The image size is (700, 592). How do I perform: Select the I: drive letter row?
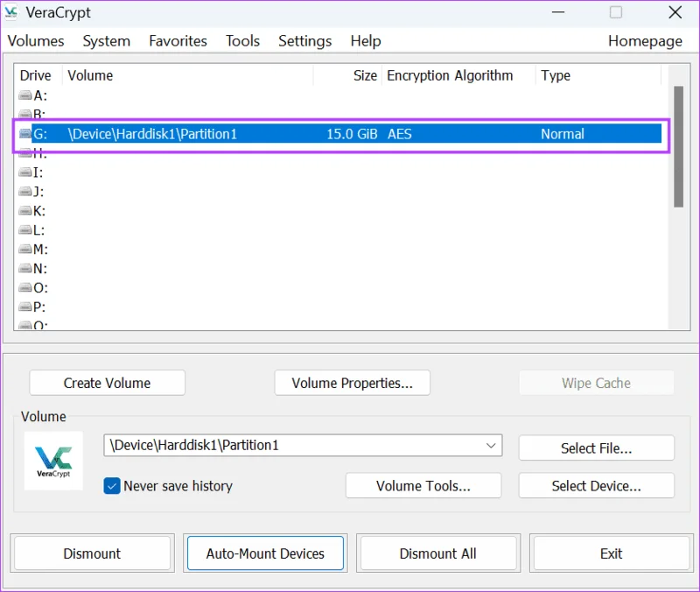point(341,173)
